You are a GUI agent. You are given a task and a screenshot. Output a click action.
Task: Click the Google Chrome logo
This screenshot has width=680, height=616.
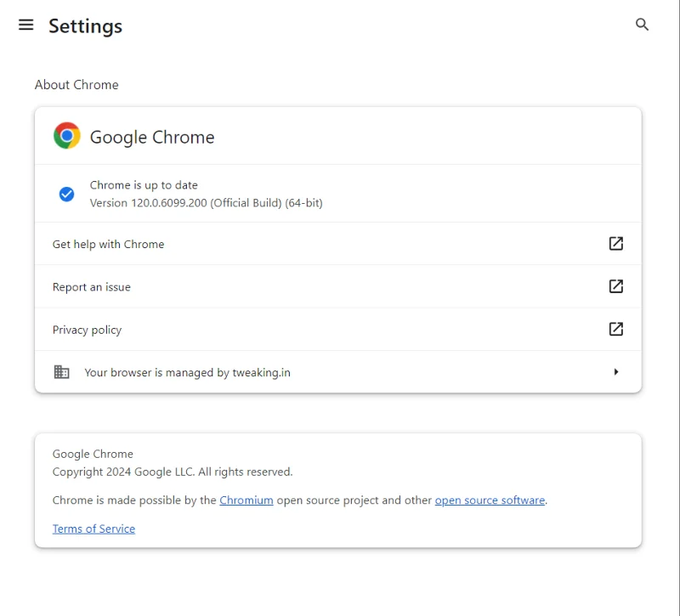point(66,135)
